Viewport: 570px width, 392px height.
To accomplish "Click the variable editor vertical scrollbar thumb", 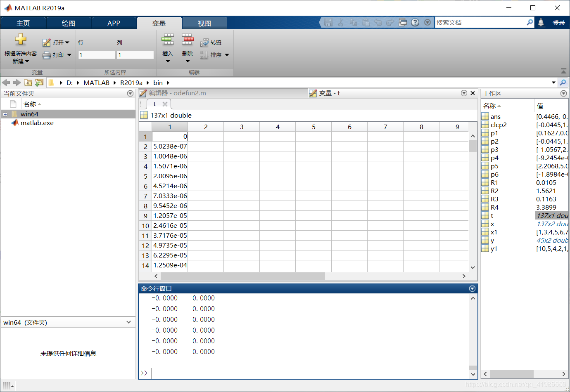I will 473,146.
